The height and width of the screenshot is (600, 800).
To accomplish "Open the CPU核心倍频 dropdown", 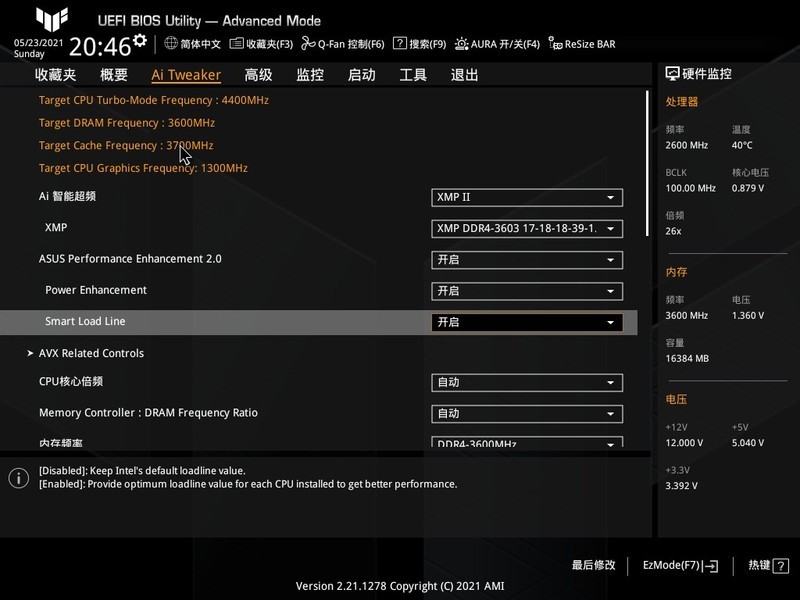I will [x=527, y=383].
